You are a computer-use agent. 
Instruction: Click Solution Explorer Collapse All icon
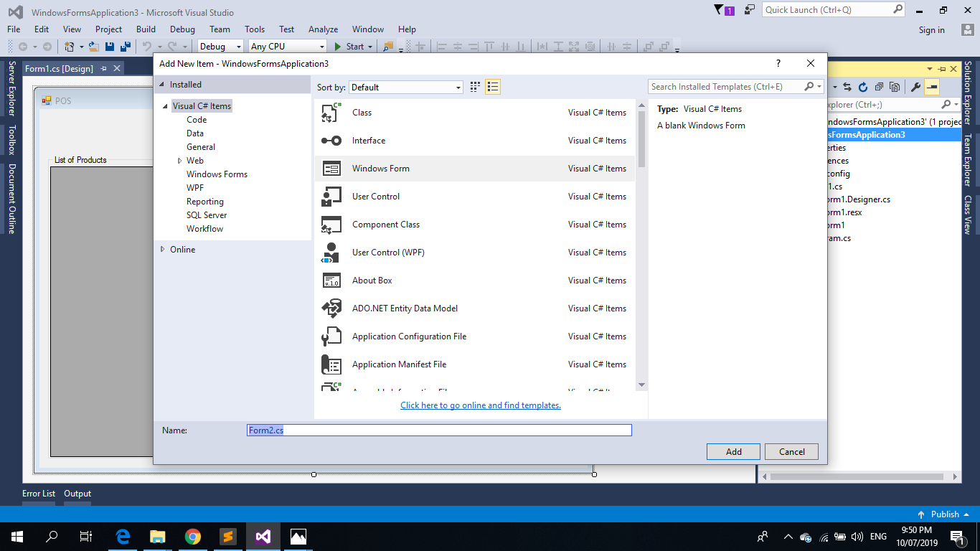click(879, 87)
